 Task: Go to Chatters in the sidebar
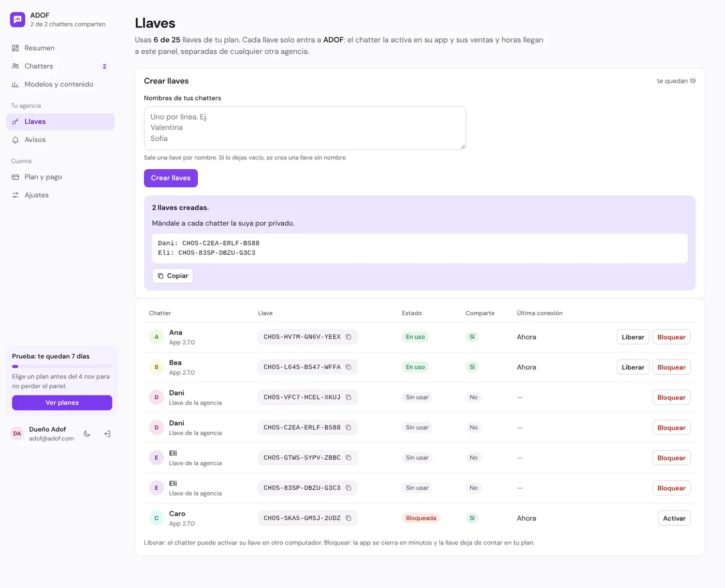(x=61, y=66)
